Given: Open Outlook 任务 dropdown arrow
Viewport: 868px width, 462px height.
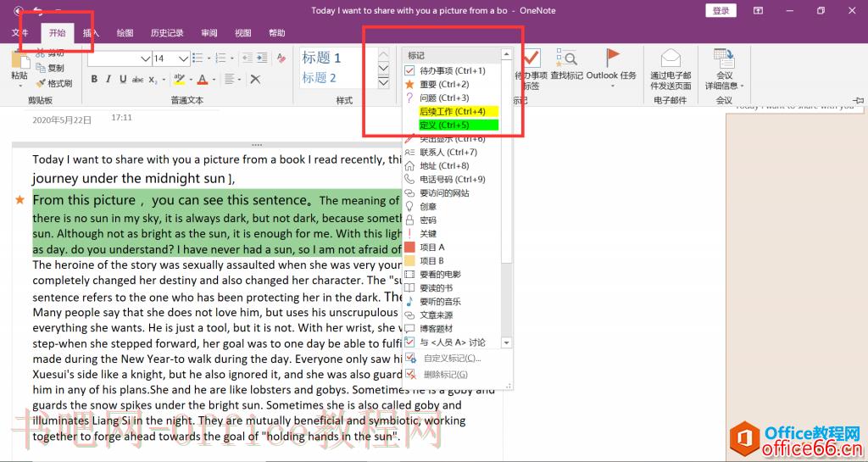Looking at the screenshot, I should 612,86.
